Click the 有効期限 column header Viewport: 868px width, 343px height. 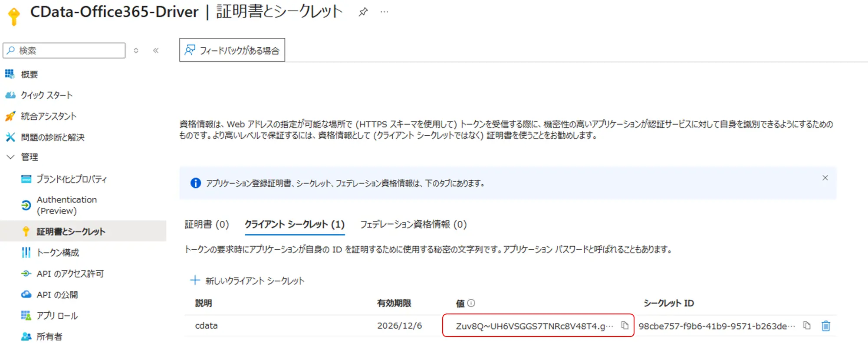(x=394, y=303)
